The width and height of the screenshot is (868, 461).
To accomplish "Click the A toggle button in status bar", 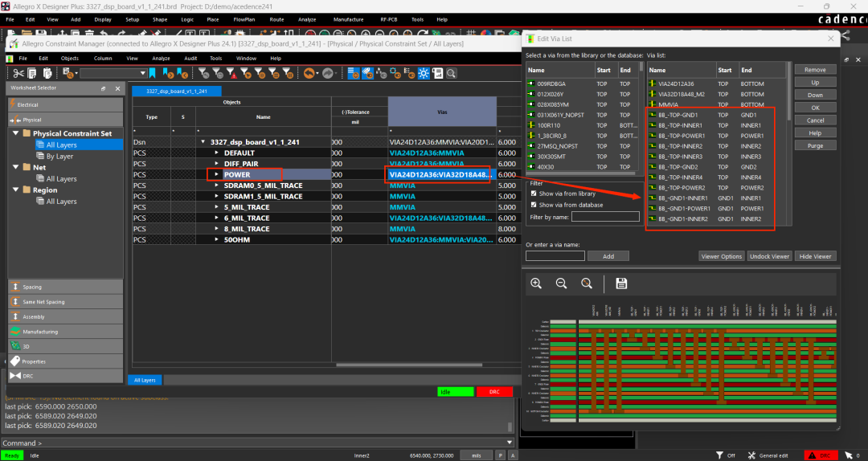I will tap(513, 455).
